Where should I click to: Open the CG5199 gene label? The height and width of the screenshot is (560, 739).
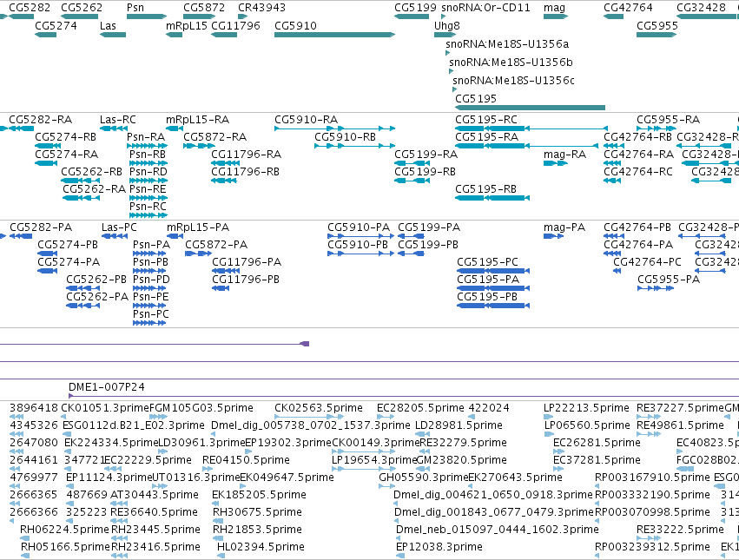(x=415, y=8)
